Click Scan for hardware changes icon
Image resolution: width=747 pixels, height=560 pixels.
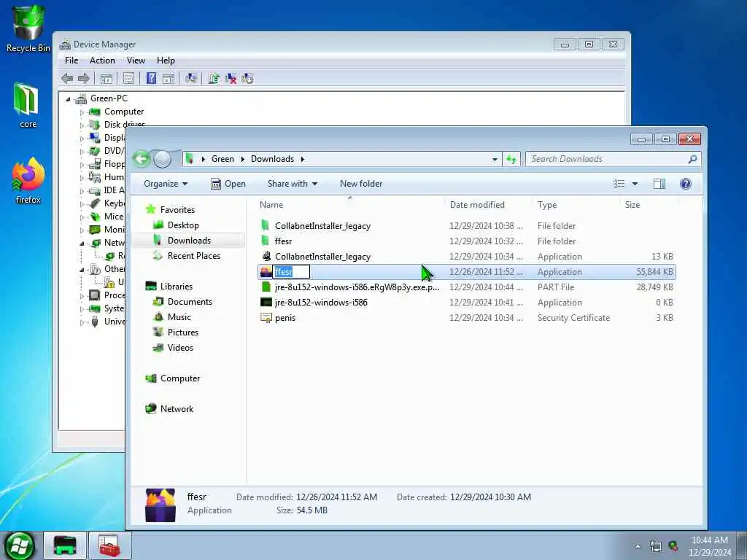click(x=191, y=78)
